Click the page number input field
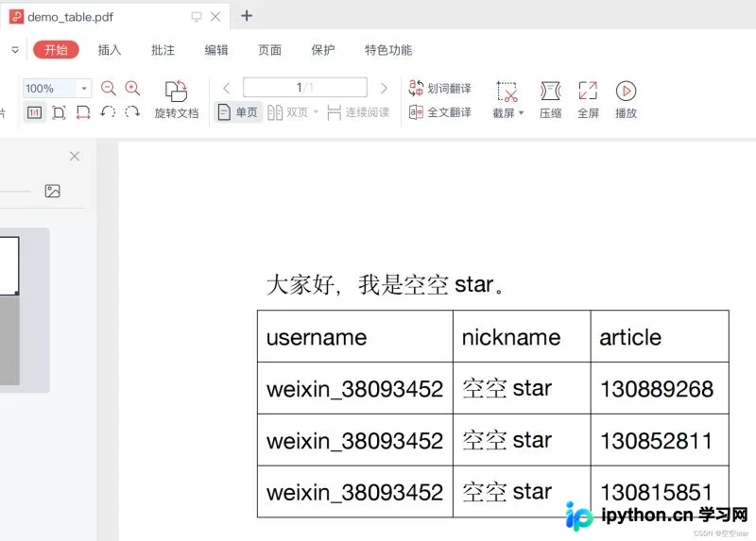Screen dimensions: 756x541 (x=305, y=88)
